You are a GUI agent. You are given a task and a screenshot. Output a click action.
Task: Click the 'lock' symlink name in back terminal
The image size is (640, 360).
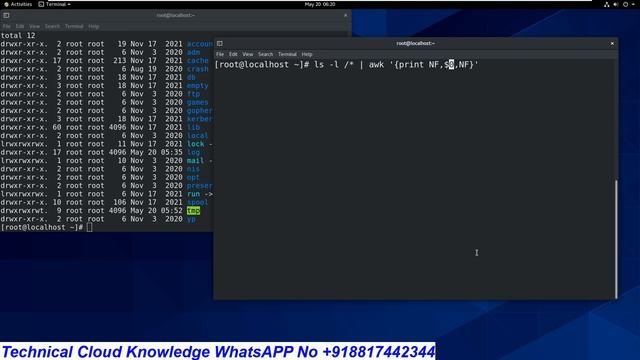click(x=196, y=144)
